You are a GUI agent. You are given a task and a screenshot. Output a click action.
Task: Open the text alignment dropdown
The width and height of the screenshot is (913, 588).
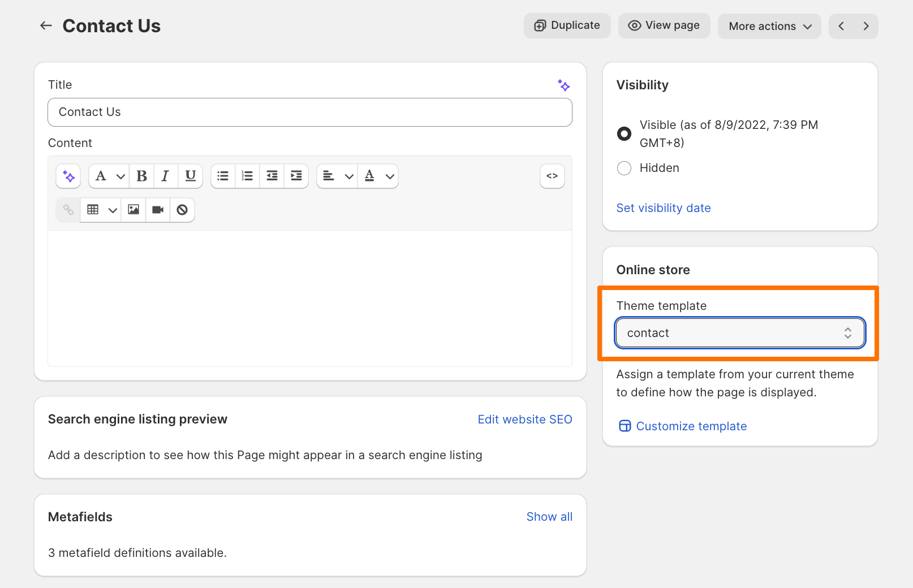tap(337, 176)
